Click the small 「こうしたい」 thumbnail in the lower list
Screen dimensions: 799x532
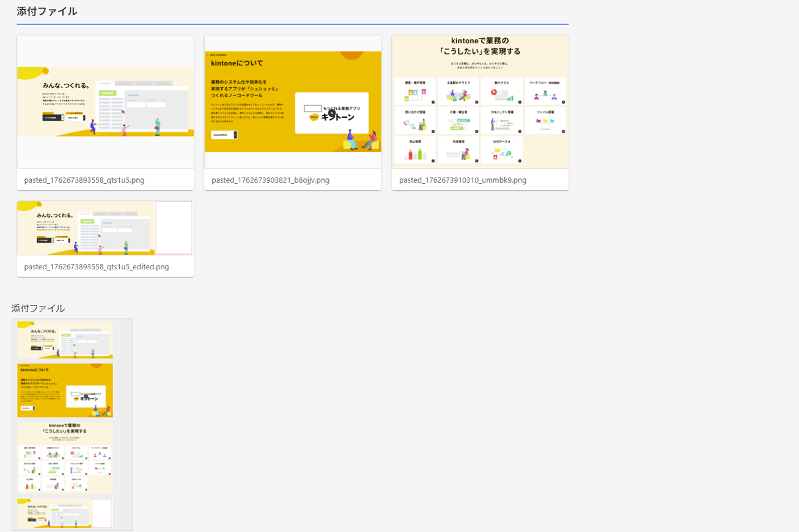click(x=65, y=457)
